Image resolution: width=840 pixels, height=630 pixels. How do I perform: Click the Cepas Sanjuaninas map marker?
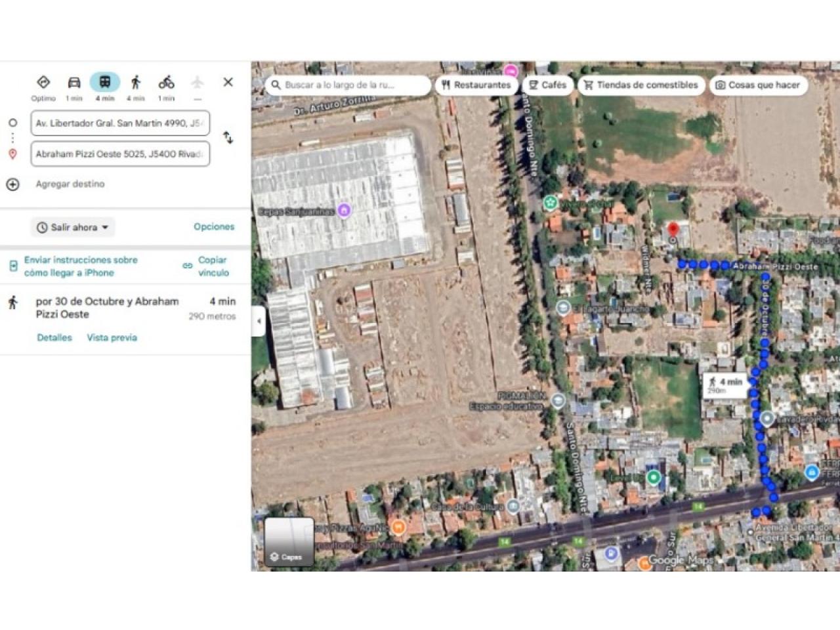(x=343, y=211)
